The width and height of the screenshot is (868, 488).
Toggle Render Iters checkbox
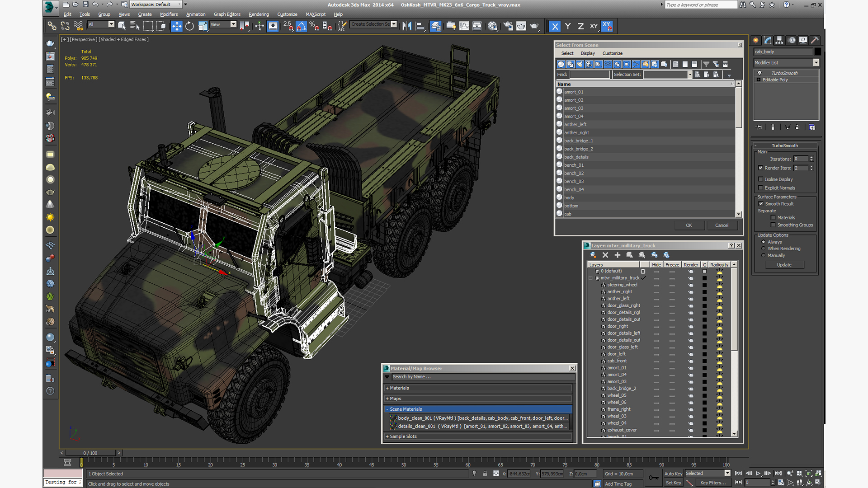point(760,168)
